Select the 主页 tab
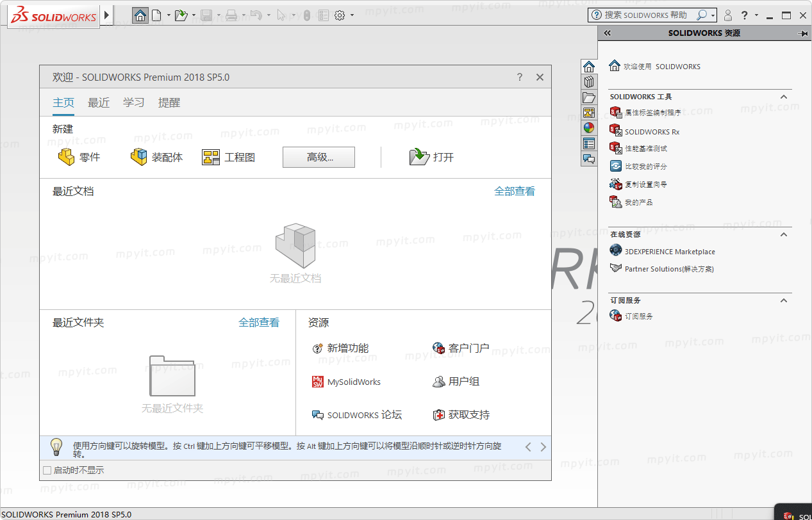 pyautogui.click(x=63, y=102)
